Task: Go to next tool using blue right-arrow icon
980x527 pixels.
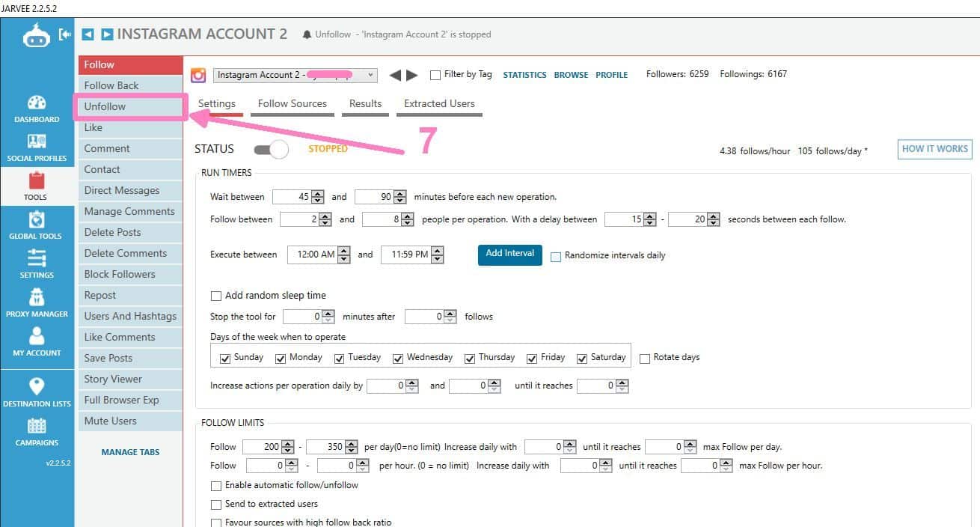Action: (107, 34)
